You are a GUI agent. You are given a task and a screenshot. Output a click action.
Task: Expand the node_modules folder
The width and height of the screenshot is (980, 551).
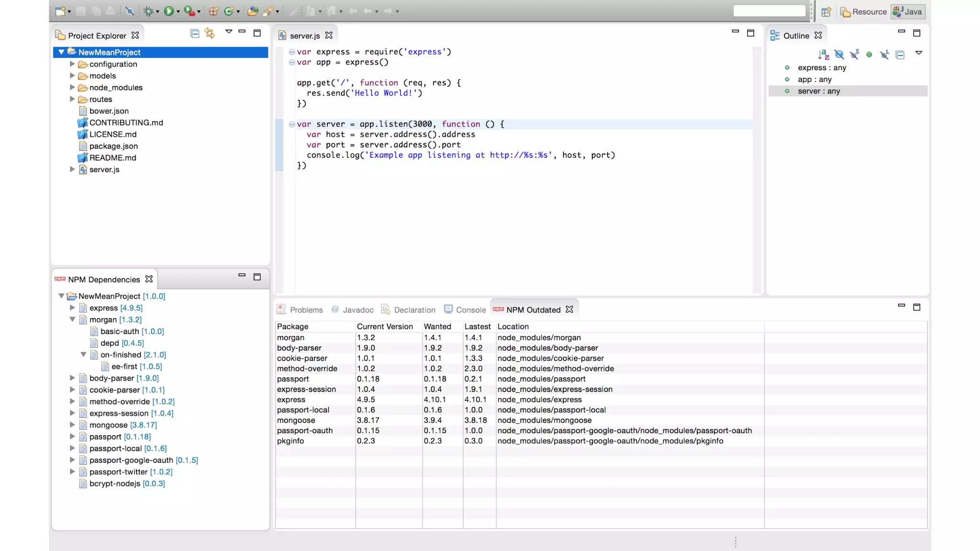coord(72,88)
